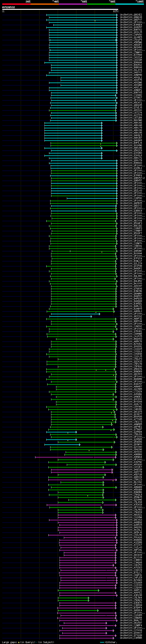Select subject UniRef100_B8CCB2
Viewport: 146px width, 644px height.
131,226
